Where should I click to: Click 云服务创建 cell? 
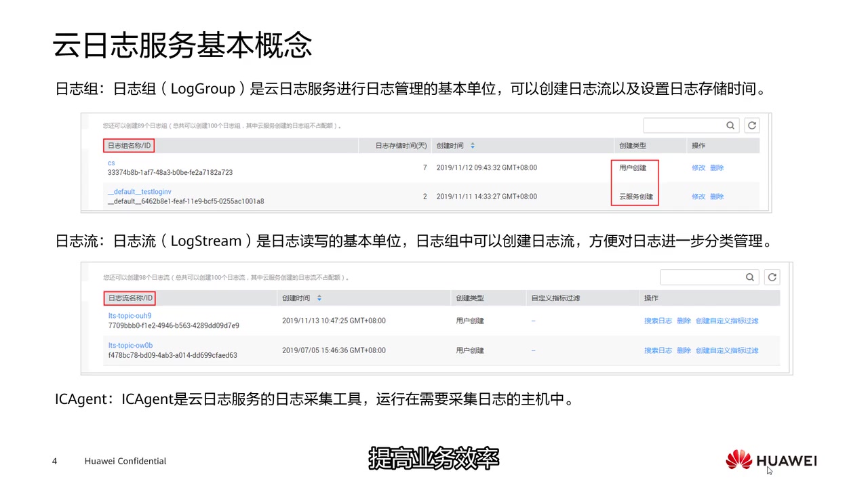[x=636, y=197]
